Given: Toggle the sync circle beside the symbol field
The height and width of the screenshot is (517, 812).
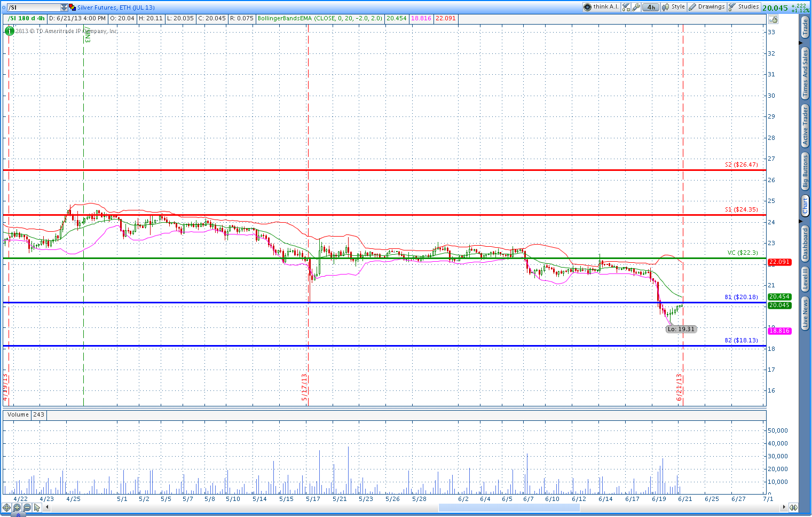Looking at the screenshot, I should [x=4, y=7].
